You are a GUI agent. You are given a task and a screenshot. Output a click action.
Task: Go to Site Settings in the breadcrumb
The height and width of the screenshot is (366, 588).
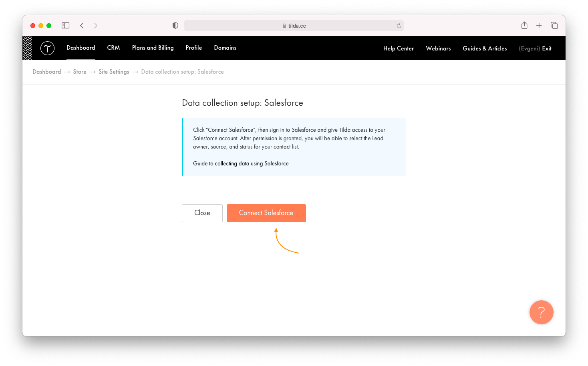coord(114,72)
